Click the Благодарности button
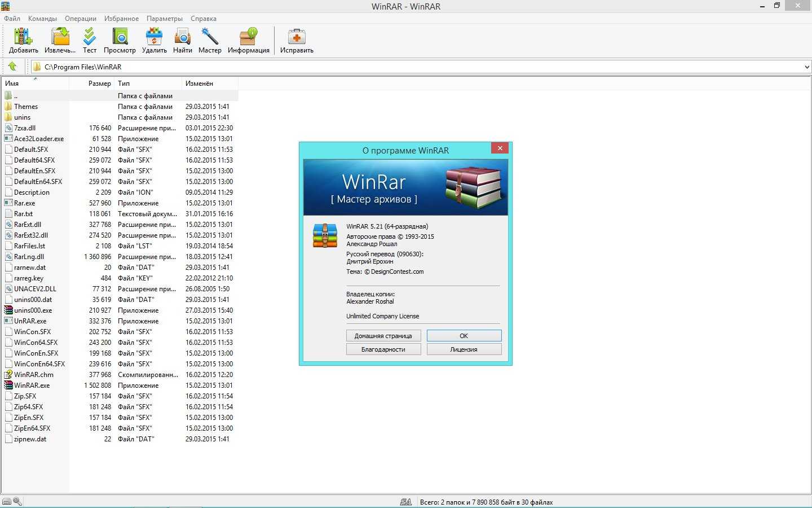Screen dimensions: 812x508 coord(383,349)
